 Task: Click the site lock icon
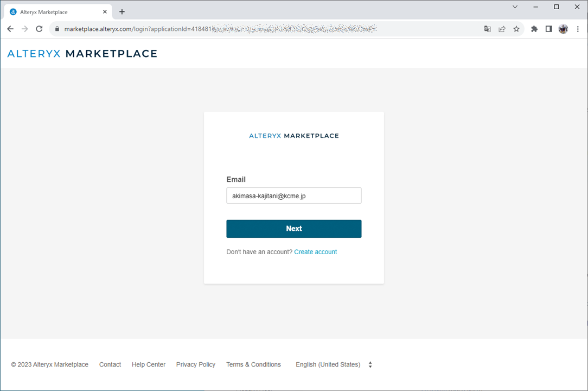click(57, 29)
